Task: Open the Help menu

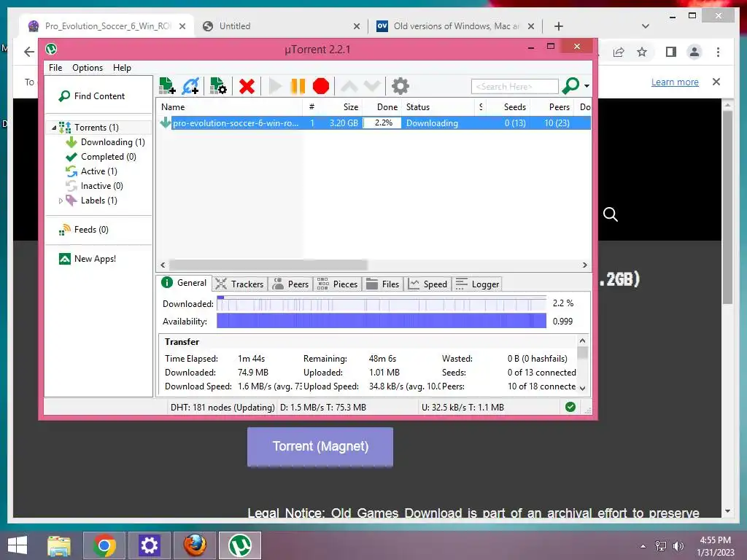Action: pyautogui.click(x=122, y=68)
